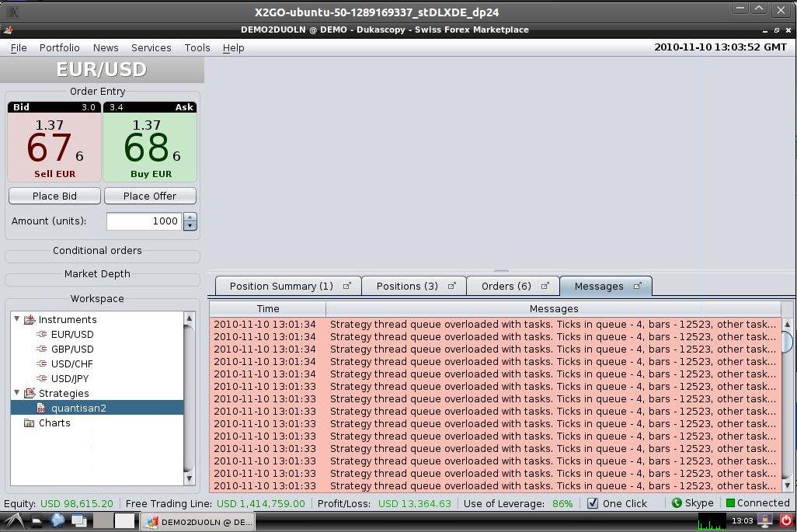Switch to the Positions (3) tab
Screen dimensions: 797x532
click(414, 286)
